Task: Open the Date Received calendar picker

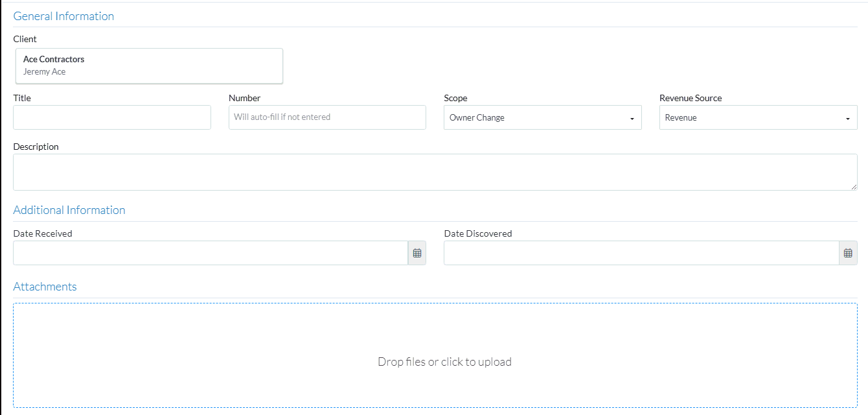Action: pos(417,253)
